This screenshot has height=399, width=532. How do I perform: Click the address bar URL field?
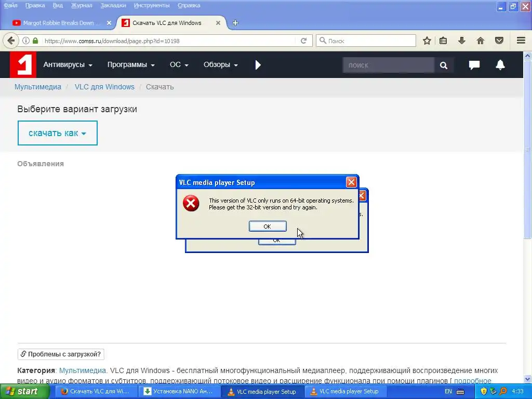pos(170,41)
